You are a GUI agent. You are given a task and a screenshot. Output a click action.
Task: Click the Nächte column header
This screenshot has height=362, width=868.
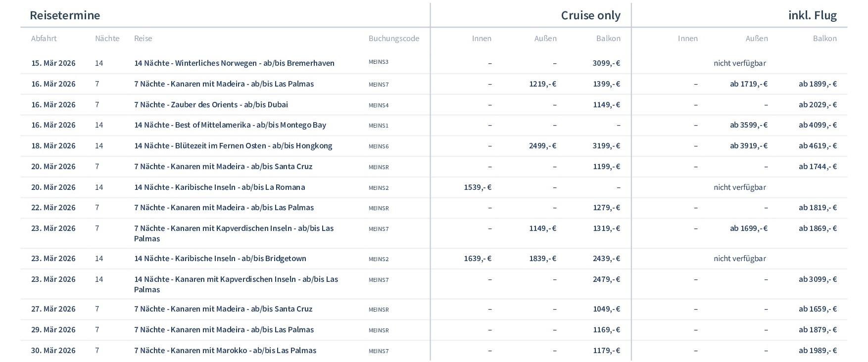coord(107,39)
